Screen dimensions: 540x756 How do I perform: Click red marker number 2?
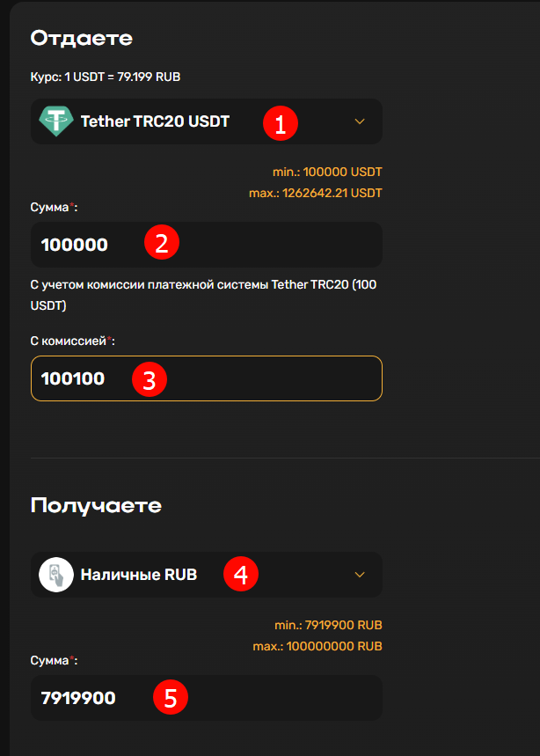pyautogui.click(x=162, y=242)
